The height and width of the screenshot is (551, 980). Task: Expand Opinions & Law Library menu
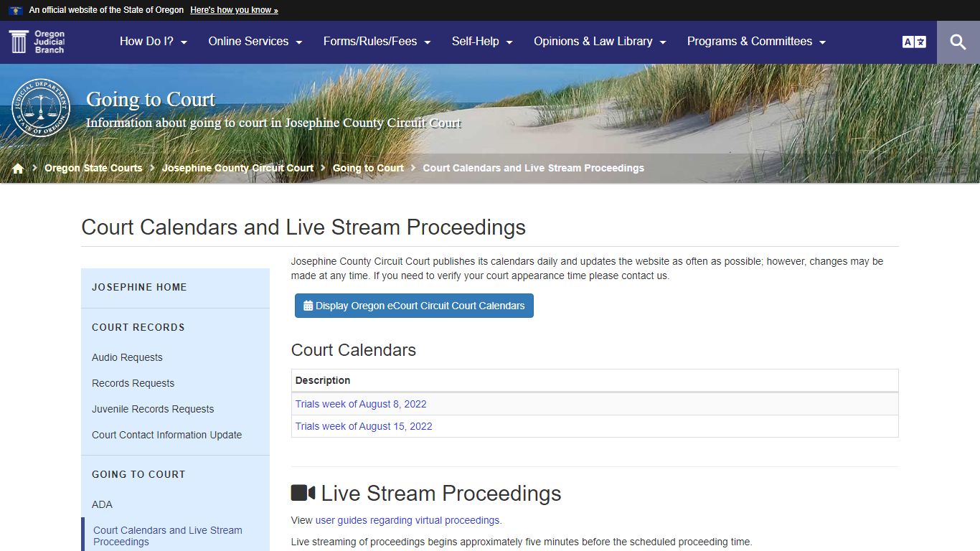click(600, 42)
